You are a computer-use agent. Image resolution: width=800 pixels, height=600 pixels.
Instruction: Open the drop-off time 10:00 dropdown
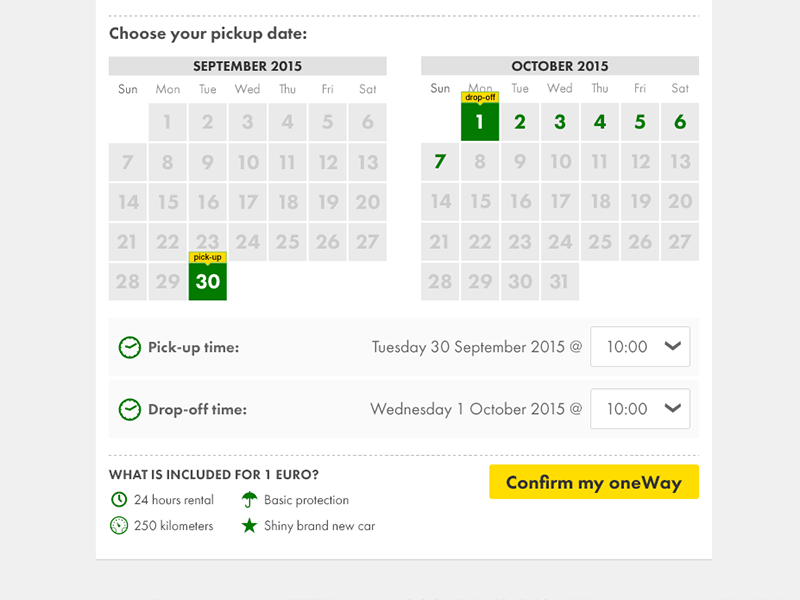[640, 409]
